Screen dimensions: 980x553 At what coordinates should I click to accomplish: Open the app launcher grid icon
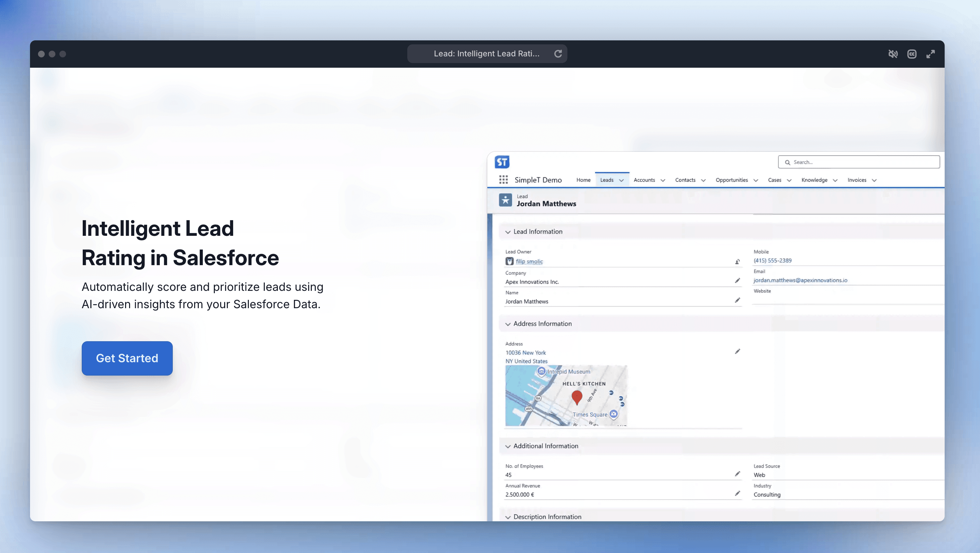(x=503, y=179)
